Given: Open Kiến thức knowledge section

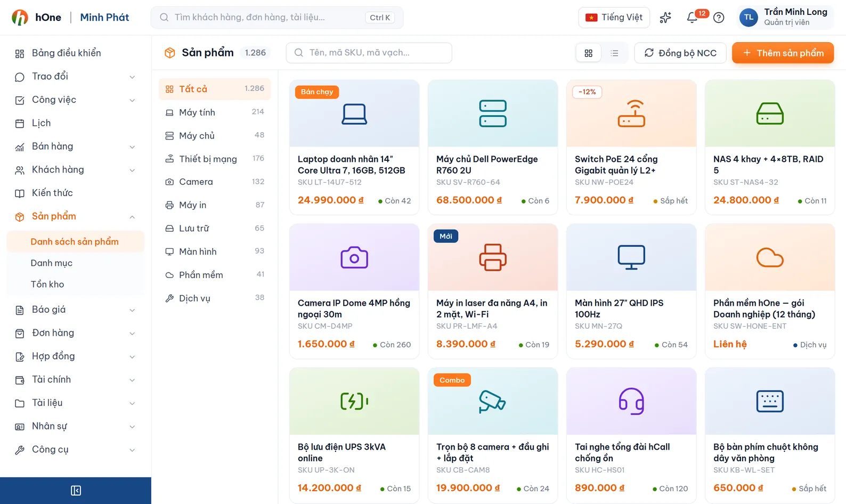Looking at the screenshot, I should pyautogui.click(x=76, y=193).
